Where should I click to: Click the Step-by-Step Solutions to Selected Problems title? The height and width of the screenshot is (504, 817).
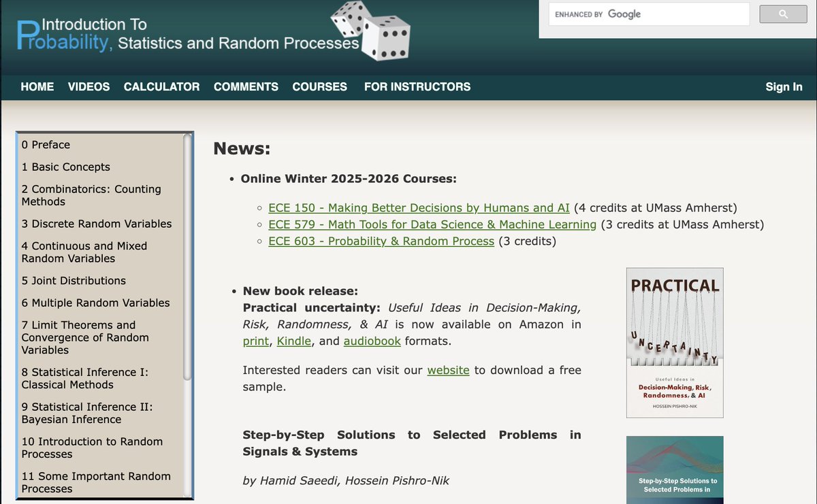pos(412,443)
